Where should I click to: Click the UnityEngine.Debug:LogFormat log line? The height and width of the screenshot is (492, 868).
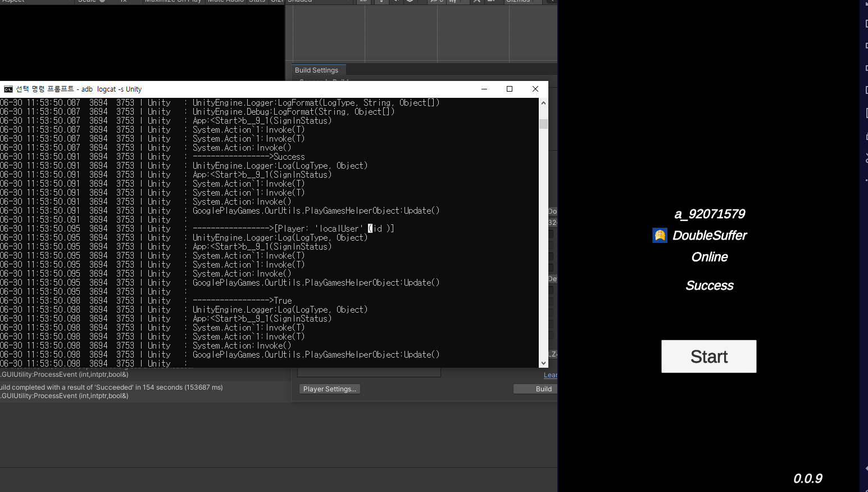[x=293, y=112]
